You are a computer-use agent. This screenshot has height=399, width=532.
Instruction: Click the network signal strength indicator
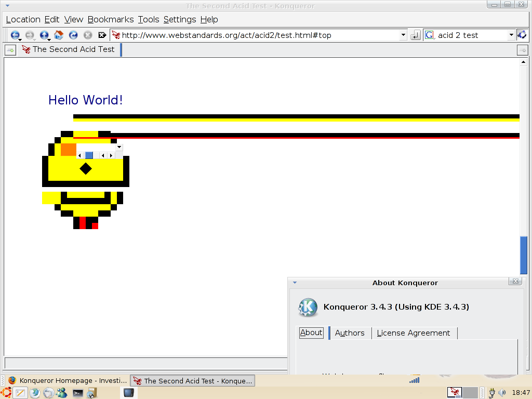414,380
